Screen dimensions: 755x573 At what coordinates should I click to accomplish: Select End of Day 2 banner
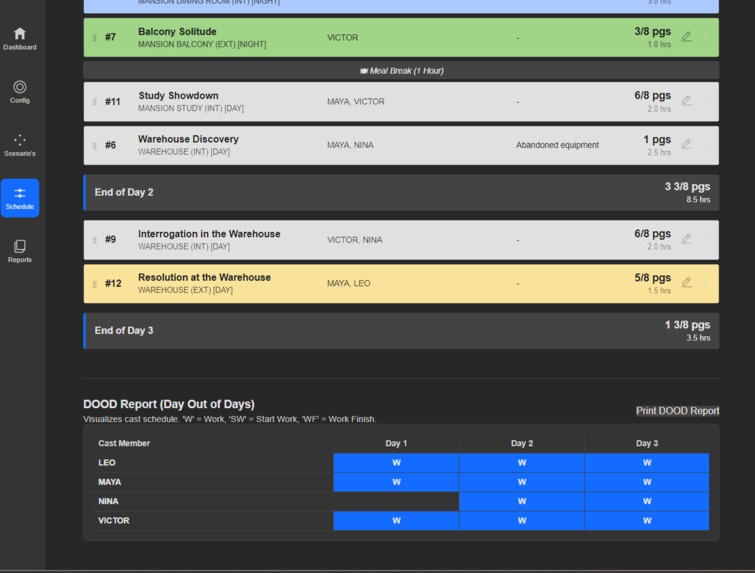pos(401,192)
